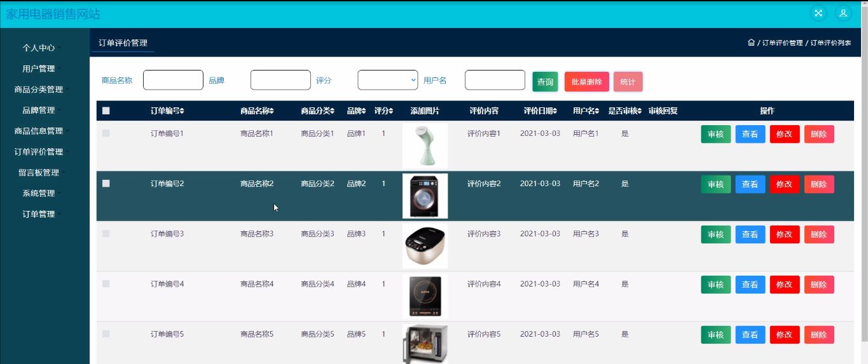
Task: Open 用户管理 in sidebar
Action: (39, 69)
